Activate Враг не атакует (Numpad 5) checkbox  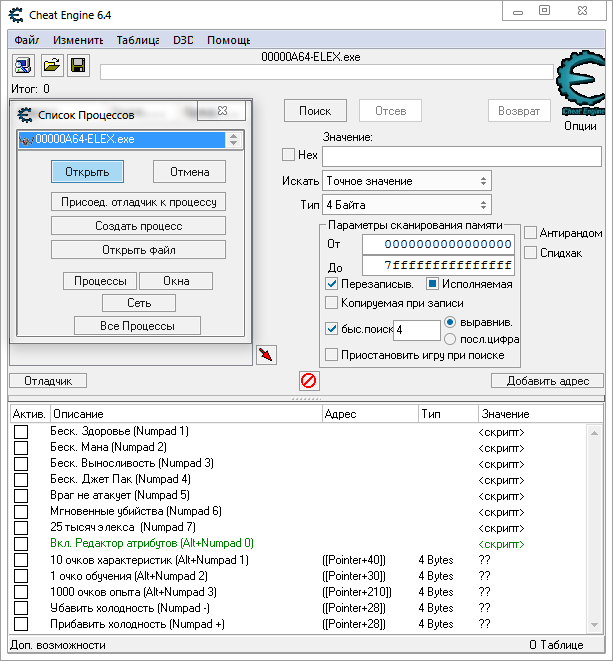(x=21, y=496)
